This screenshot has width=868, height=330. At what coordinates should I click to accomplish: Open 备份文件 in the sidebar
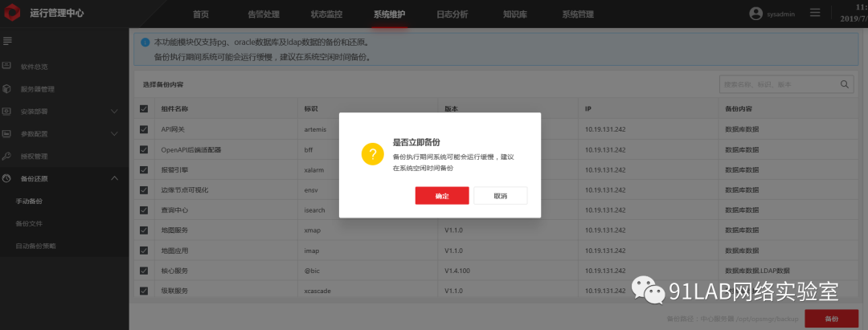tap(29, 224)
